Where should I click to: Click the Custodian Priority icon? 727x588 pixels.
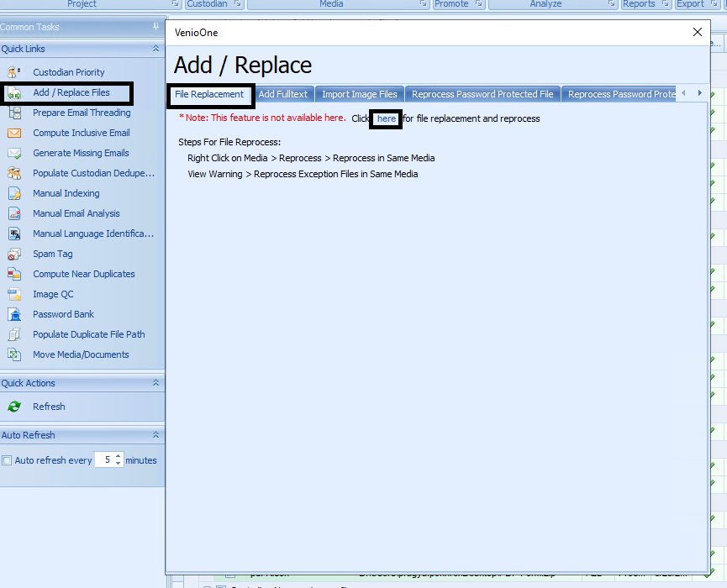14,72
